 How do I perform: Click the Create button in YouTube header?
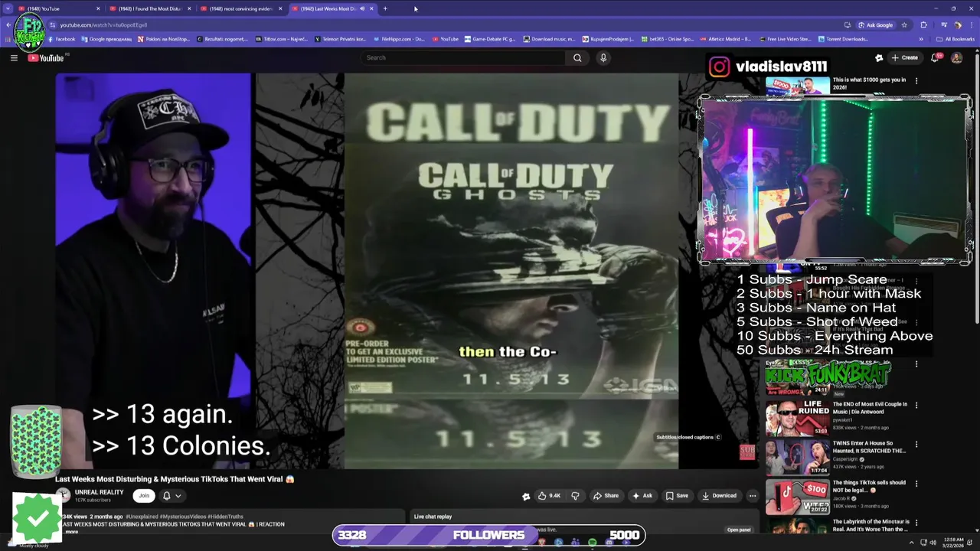904,57
